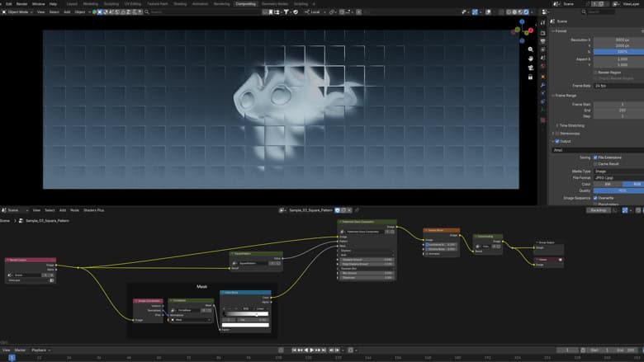Image resolution: width=644 pixels, height=362 pixels.
Task: Toggle the Render Region checkbox
Action: 595,73
